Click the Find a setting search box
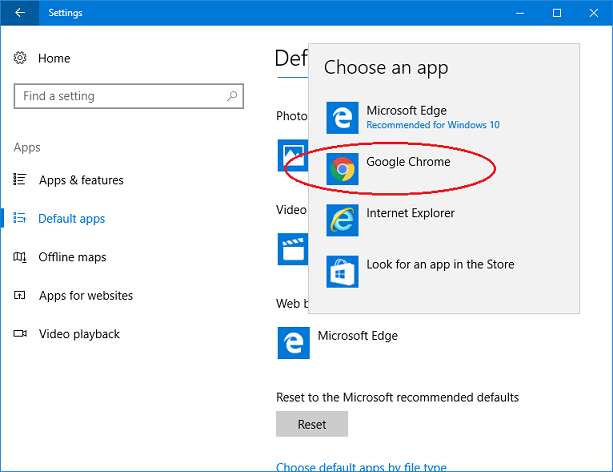 (120, 96)
